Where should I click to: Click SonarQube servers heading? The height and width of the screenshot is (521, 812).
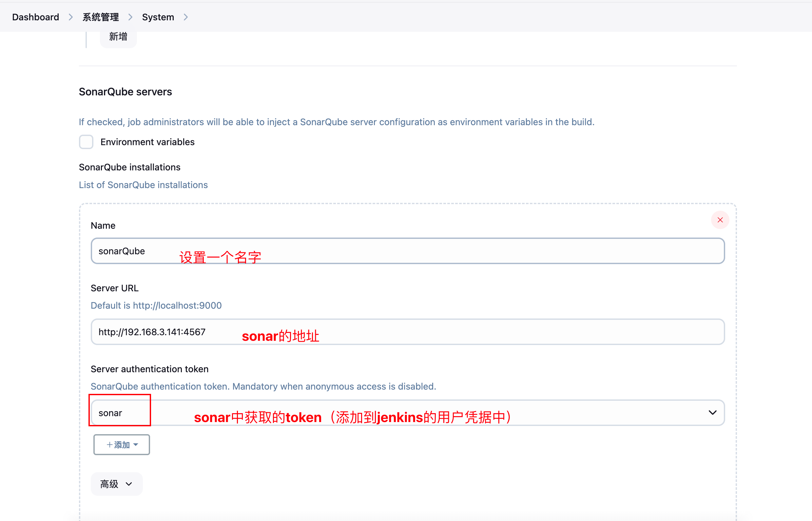click(126, 92)
